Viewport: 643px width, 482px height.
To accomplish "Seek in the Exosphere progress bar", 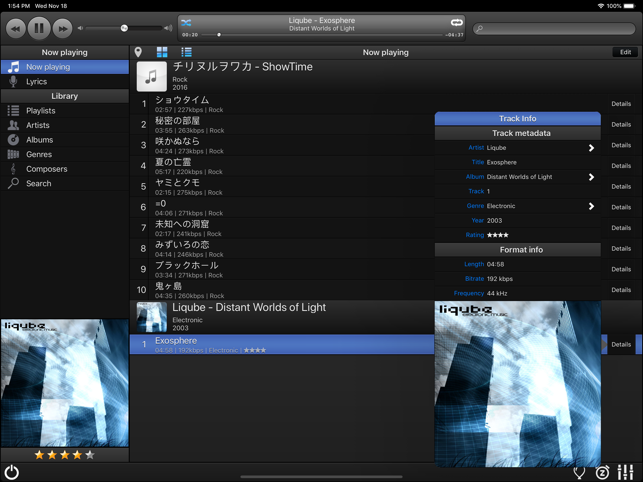I will click(x=322, y=35).
